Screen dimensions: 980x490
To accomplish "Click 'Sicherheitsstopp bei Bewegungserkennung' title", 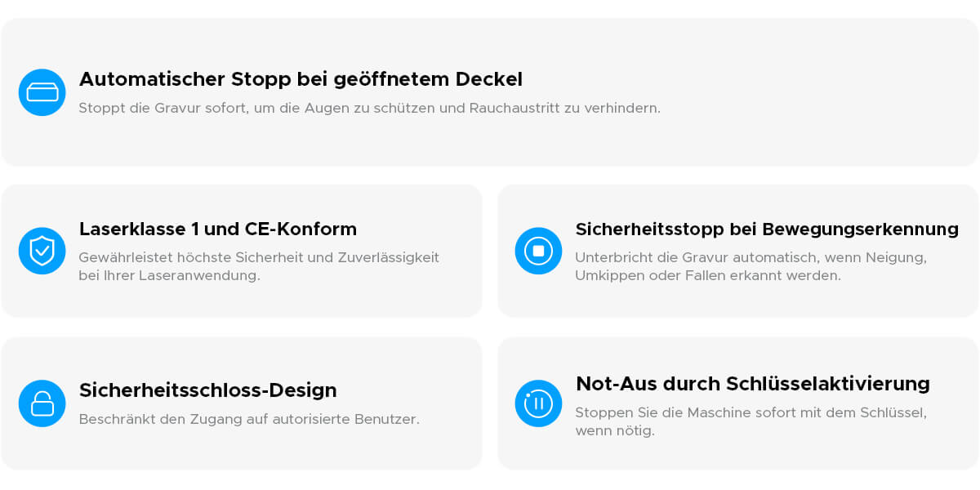I will click(767, 229).
